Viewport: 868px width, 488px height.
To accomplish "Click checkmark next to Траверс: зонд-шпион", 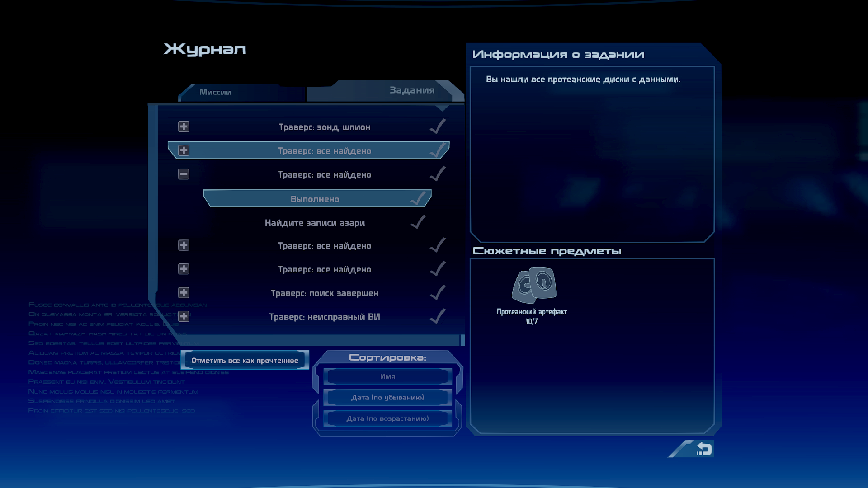I will click(x=438, y=127).
